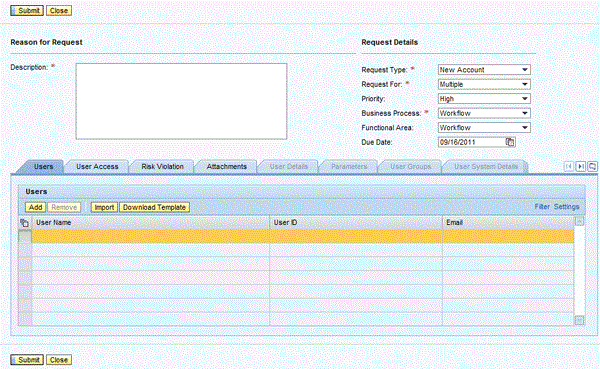Click the bottom Close button

coord(59,360)
